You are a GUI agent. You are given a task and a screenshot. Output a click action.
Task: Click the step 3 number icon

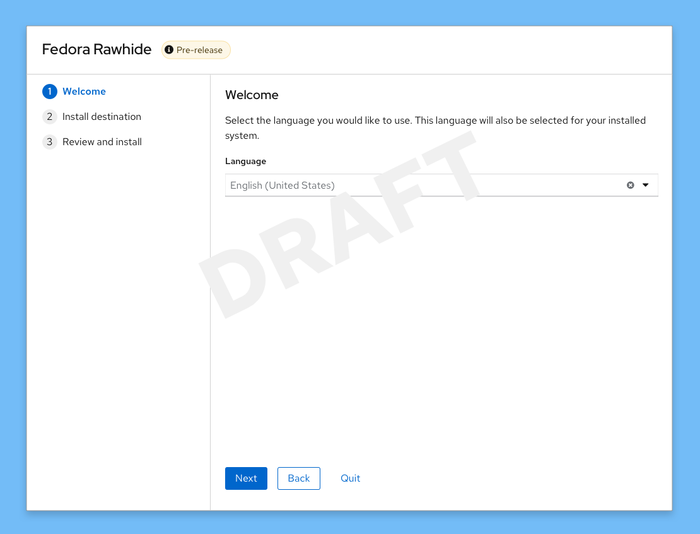coord(50,142)
